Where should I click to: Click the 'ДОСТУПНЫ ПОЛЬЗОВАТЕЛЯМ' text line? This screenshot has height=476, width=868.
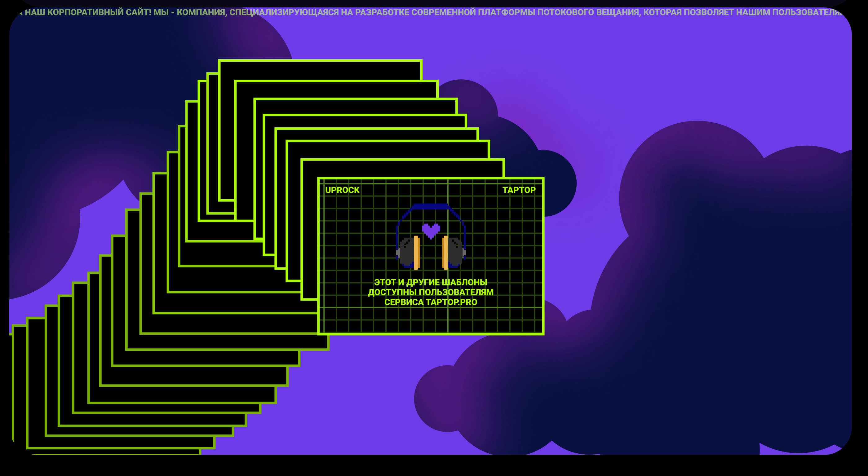tap(431, 292)
